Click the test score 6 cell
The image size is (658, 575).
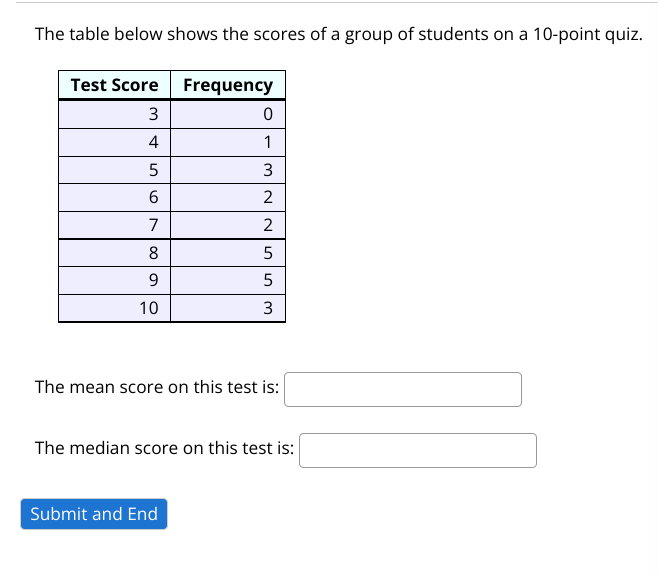coord(115,197)
